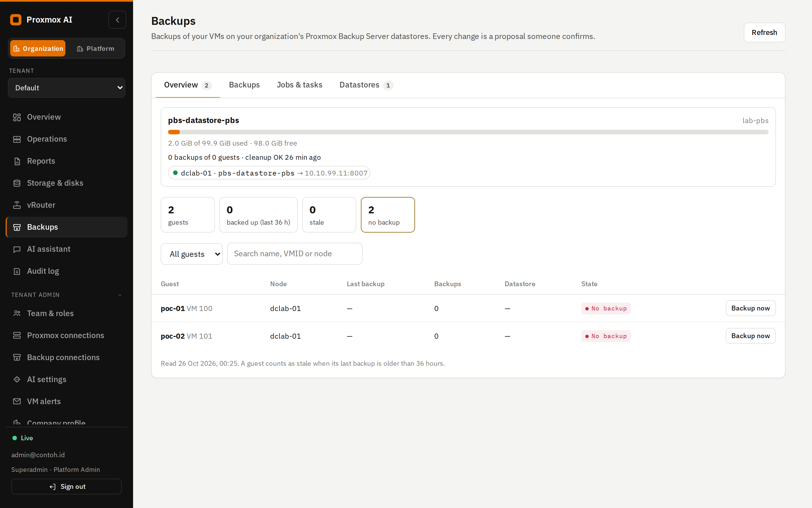
Task: Click the dclab-01 pbs-datastore-pbs connection chip
Action: tap(269, 173)
